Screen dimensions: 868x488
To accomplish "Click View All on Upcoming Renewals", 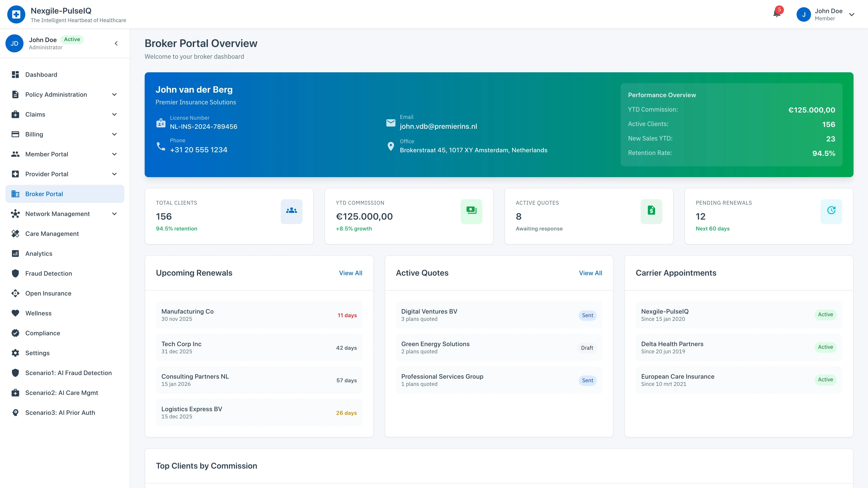I will [350, 273].
